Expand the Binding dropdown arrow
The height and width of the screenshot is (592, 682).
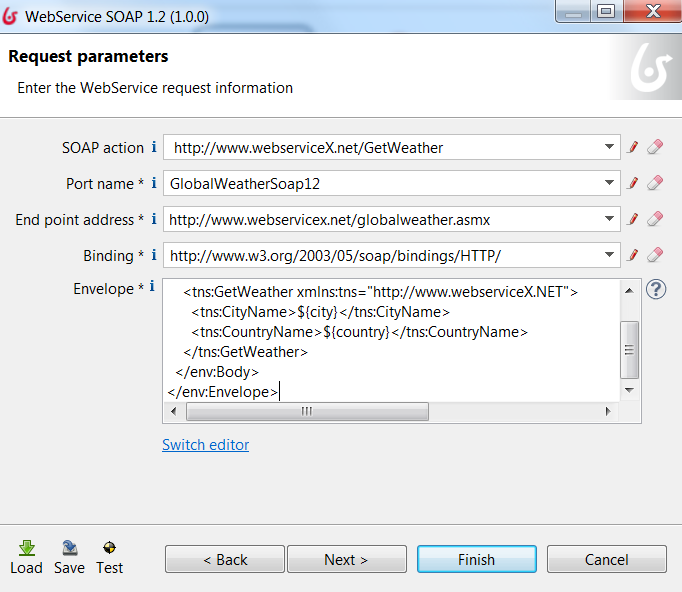(609, 255)
